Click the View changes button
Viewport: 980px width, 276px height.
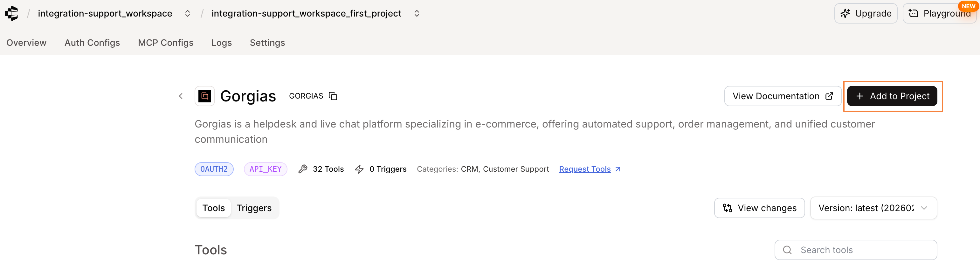coord(759,208)
